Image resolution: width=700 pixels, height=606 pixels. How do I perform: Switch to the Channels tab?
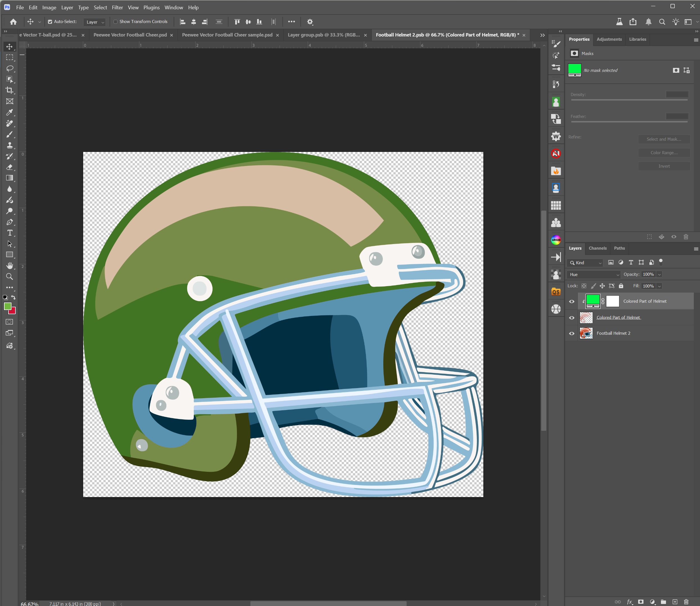tap(597, 248)
